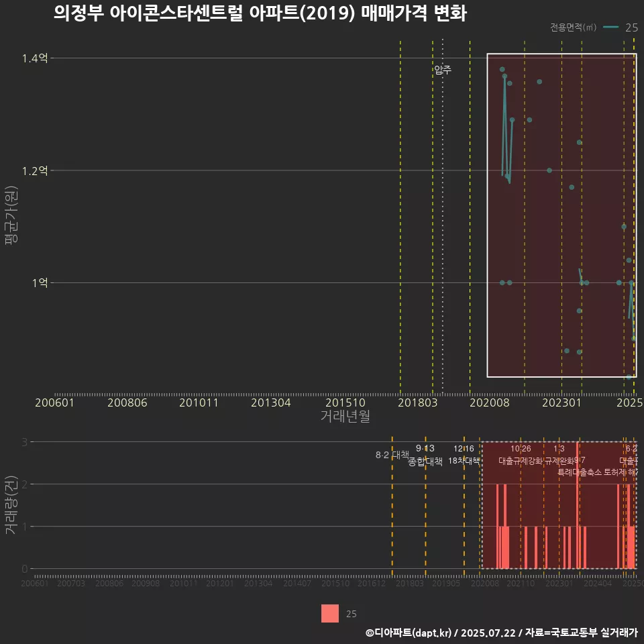Click the 거래년월 horizontal axis title
Viewport: 644px width, 644px height.
tap(345, 416)
